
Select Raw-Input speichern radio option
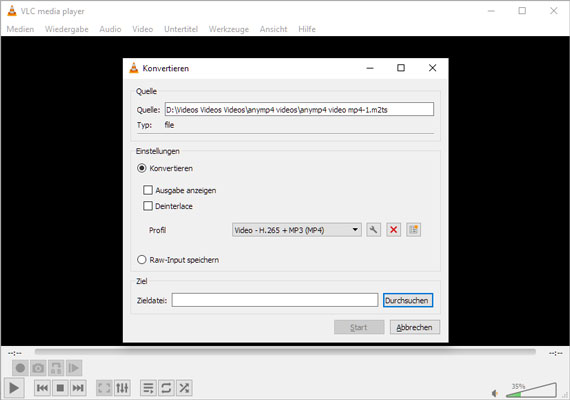tap(141, 260)
